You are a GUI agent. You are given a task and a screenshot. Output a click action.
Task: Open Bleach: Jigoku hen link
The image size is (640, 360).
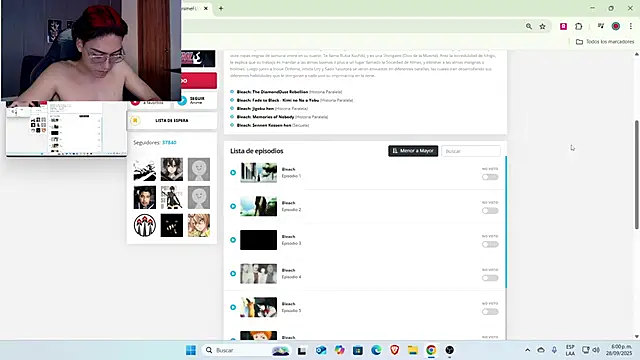tap(255, 109)
